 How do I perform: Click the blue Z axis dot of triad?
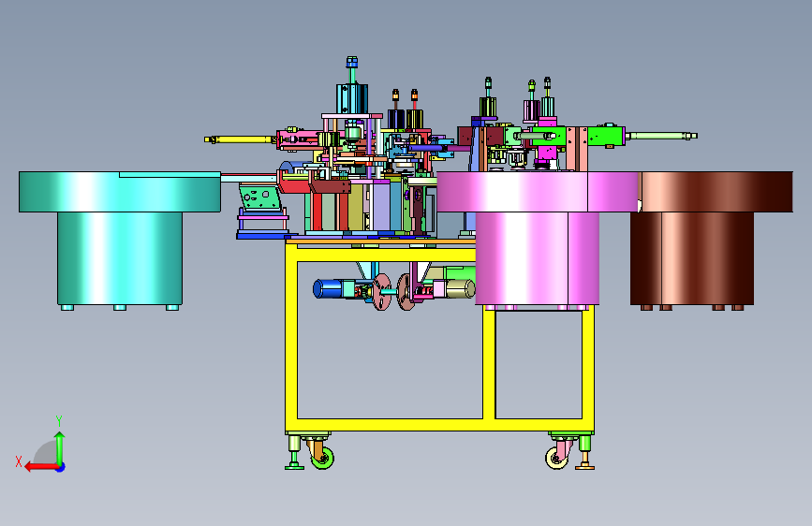tap(61, 467)
